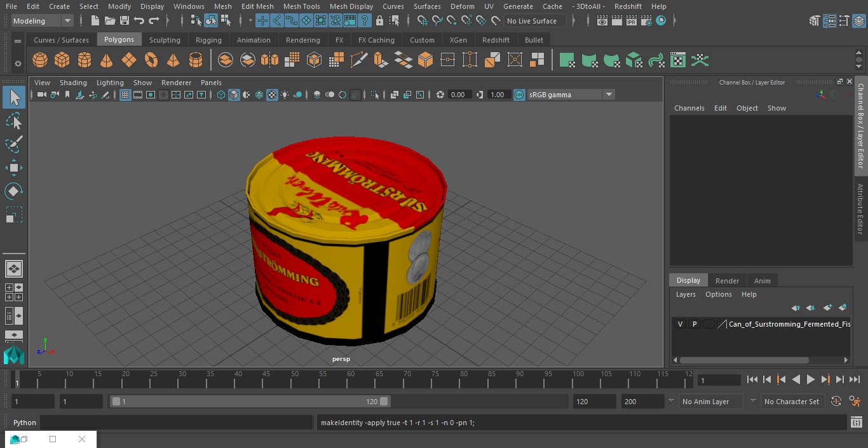Switch to the Anim layer tab
The image size is (868, 448).
(x=762, y=281)
